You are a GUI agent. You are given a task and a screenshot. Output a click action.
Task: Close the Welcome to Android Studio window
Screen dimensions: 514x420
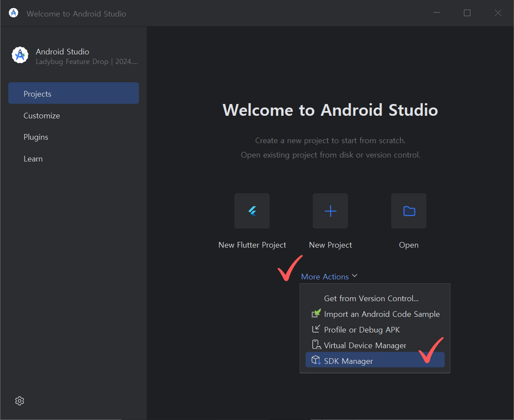point(498,13)
